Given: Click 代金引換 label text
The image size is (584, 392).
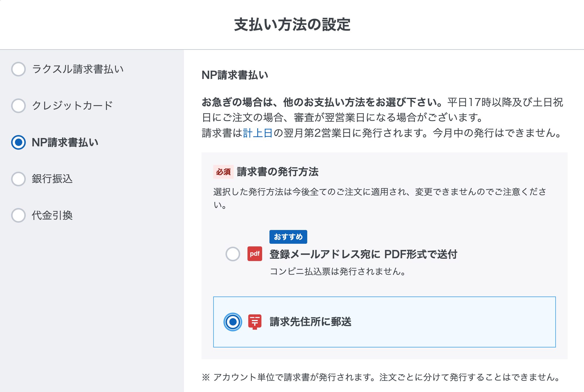Looking at the screenshot, I should [52, 215].
